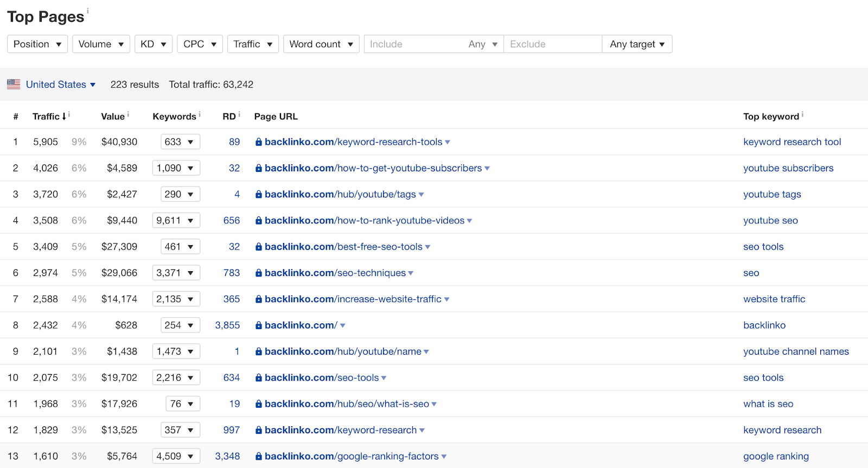Image resolution: width=868 pixels, height=468 pixels.
Task: Click info icon beside Top keyword header
Action: click(x=802, y=114)
